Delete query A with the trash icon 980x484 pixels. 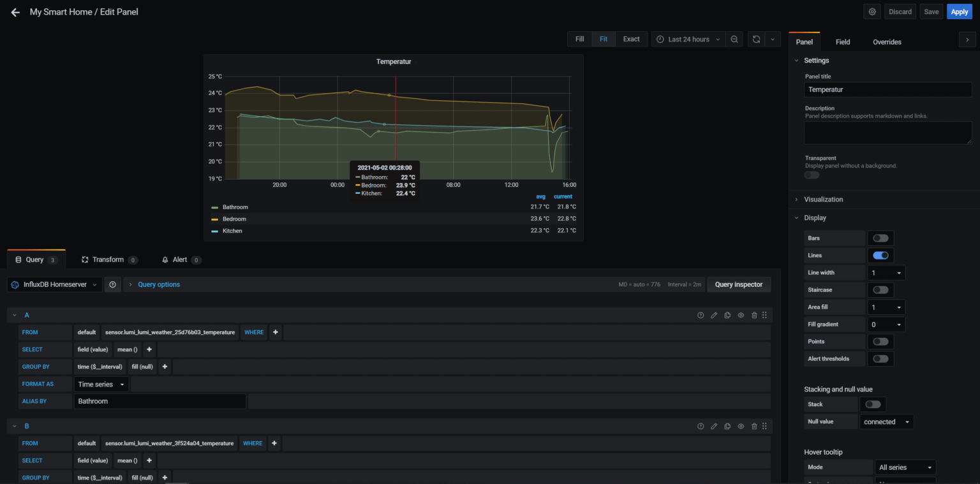pos(754,314)
